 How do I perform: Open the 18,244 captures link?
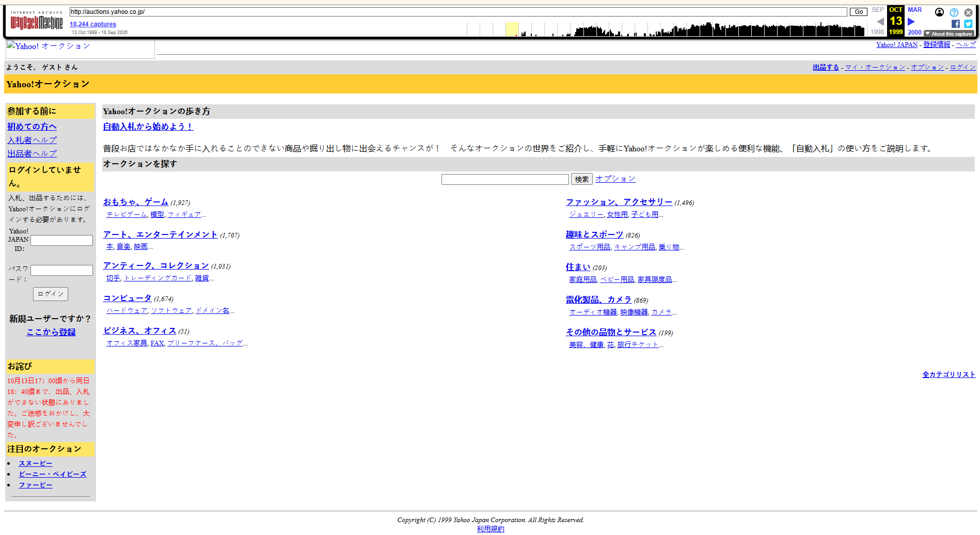coord(93,24)
